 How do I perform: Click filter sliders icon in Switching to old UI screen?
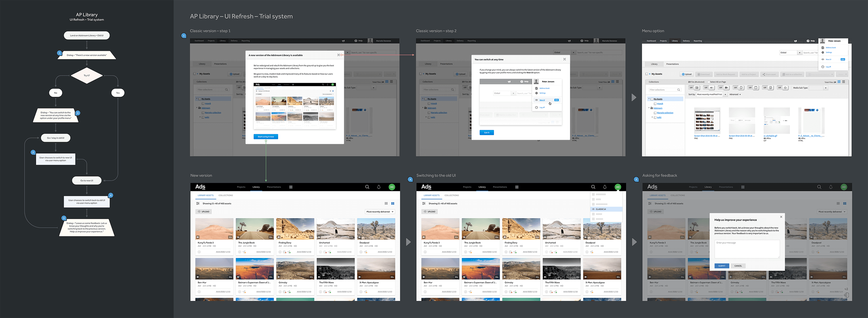coord(424,203)
